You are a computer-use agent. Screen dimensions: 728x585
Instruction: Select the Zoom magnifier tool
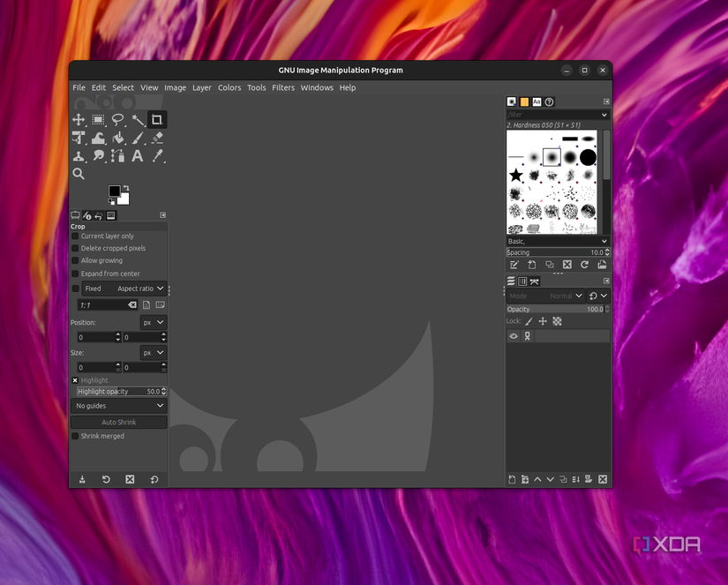(79, 174)
